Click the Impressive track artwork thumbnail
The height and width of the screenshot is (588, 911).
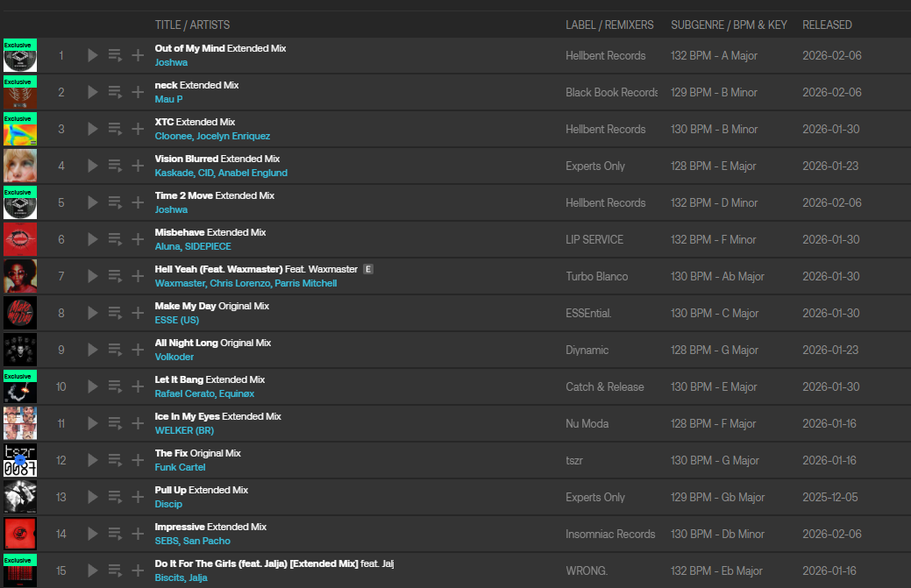20,534
